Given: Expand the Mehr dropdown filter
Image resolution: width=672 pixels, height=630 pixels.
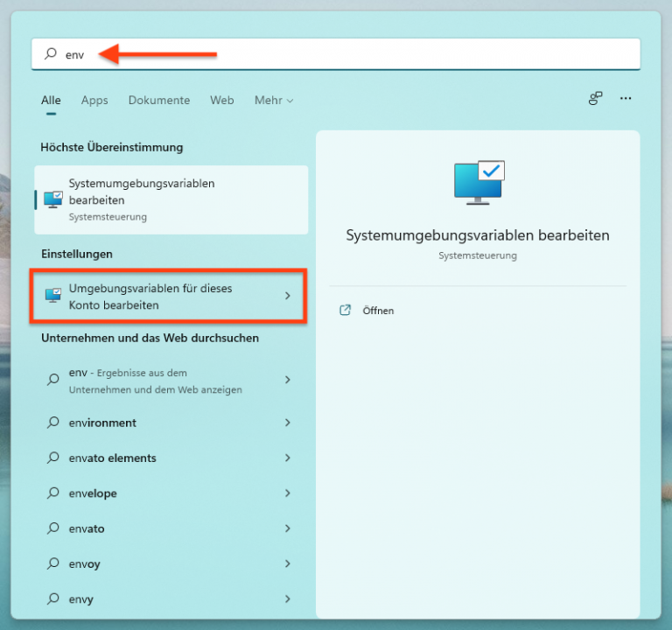Looking at the screenshot, I should [x=274, y=101].
